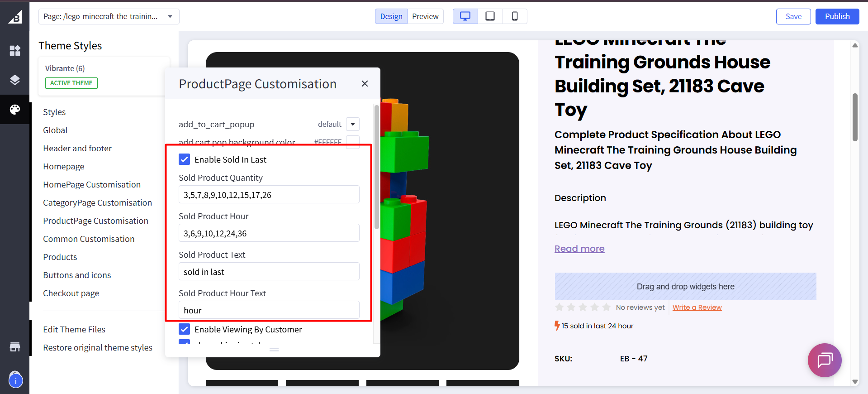Open the layers panel icon

15,80
